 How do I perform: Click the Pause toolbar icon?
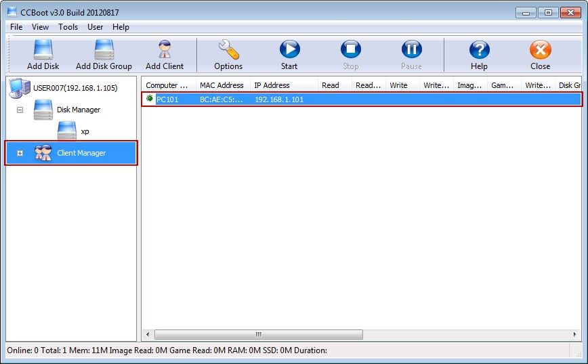(x=411, y=49)
